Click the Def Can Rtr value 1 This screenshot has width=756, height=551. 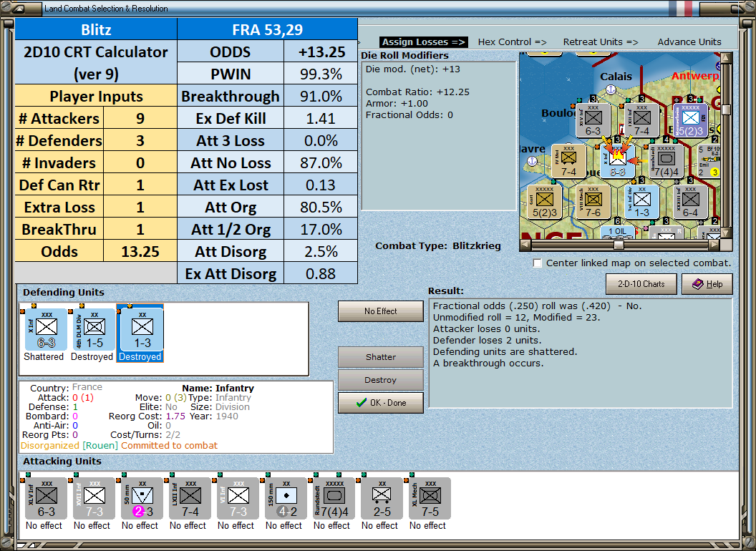[140, 185]
